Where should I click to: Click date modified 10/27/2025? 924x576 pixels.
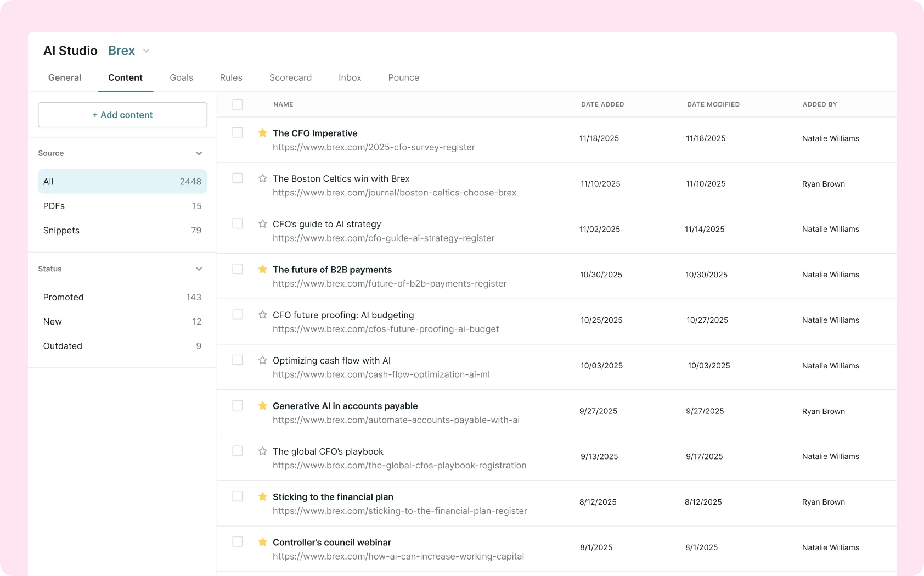(x=707, y=320)
